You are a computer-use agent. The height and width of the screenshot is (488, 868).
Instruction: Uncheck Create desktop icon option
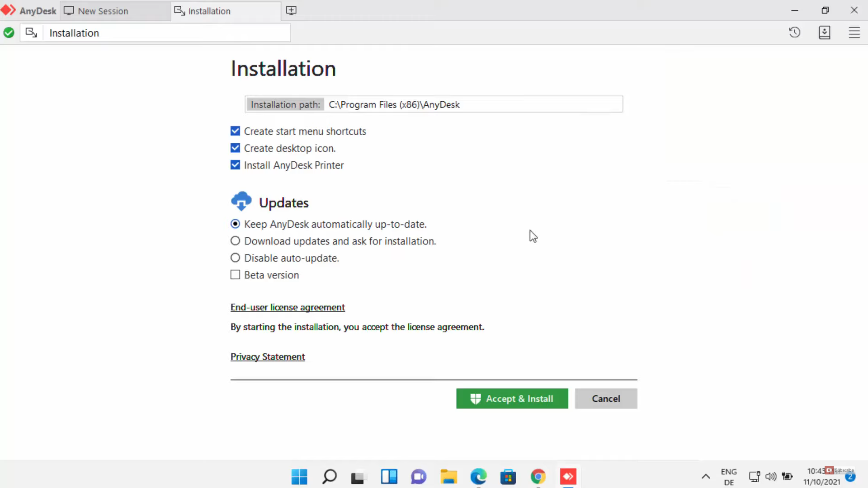pos(235,148)
